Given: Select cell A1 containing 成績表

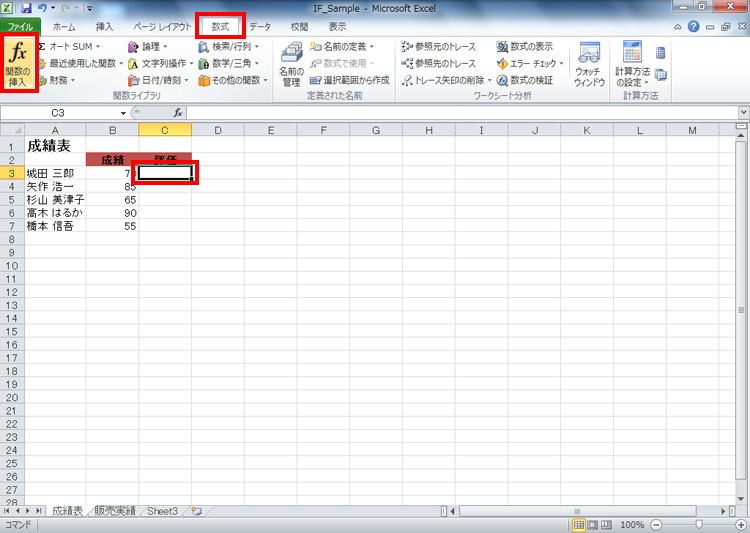Looking at the screenshot, I should (55, 145).
